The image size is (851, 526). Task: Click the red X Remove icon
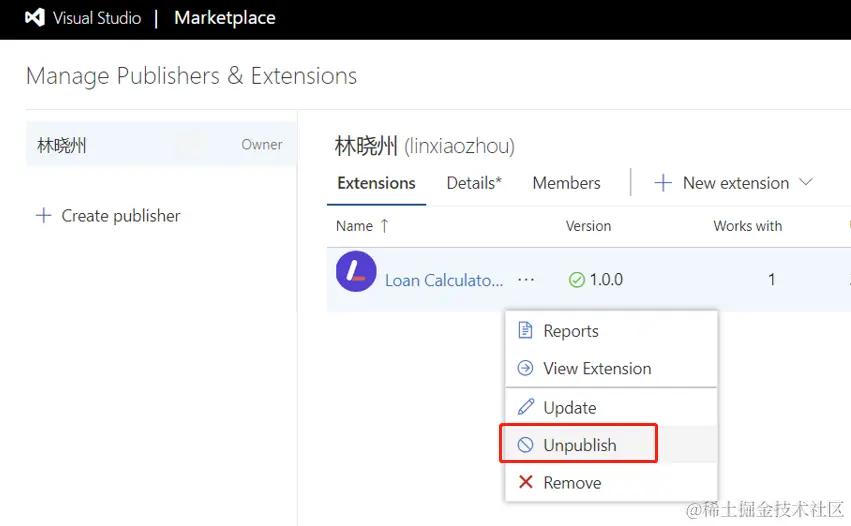tap(525, 481)
